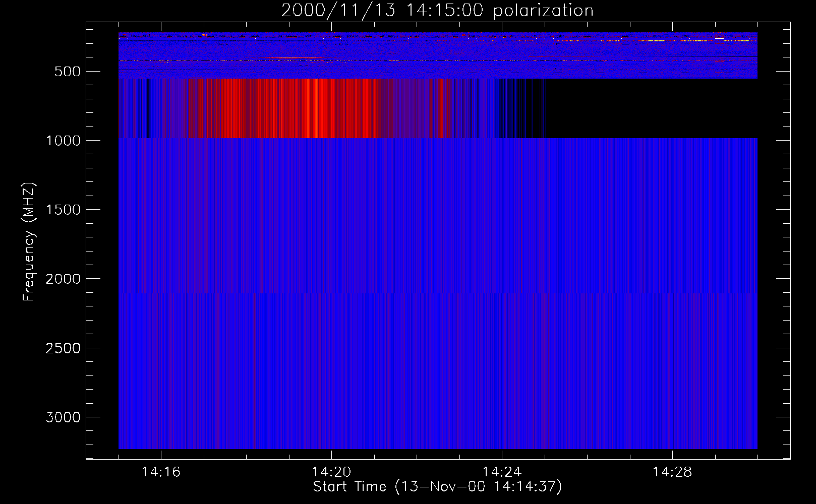The height and width of the screenshot is (504, 816).
Task: Click the plot title '2000/11/13 14:15:00 polarization'
Action: pos(437,11)
